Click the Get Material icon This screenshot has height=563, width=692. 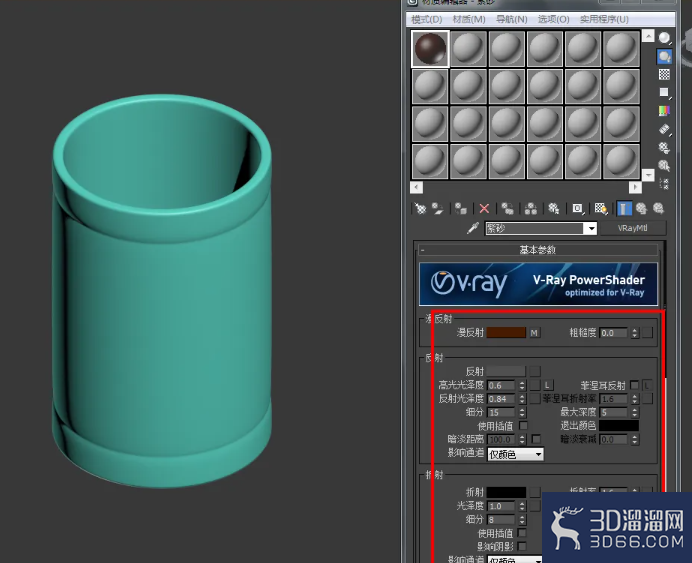(420, 208)
